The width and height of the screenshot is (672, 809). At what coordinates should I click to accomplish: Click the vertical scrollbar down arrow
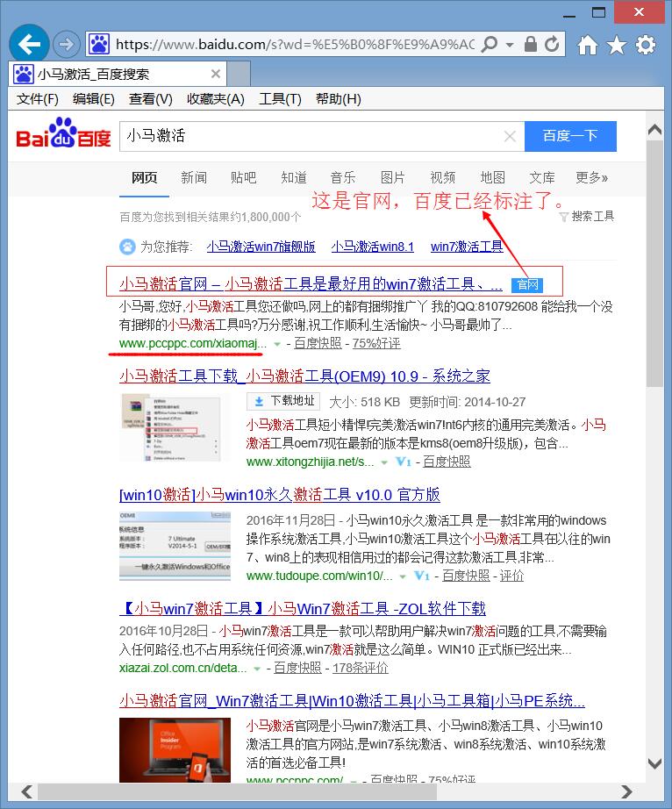[655, 763]
